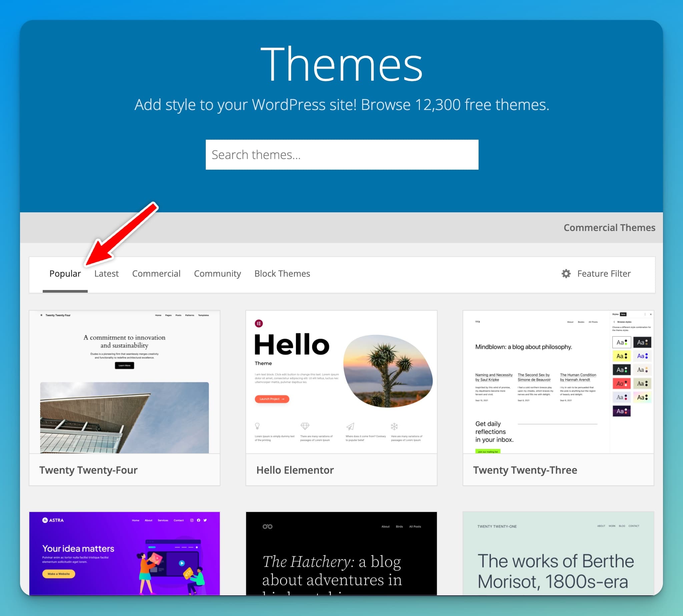Click the lightbulb icon in Hello Elementor preview
683x616 pixels.
click(x=257, y=427)
